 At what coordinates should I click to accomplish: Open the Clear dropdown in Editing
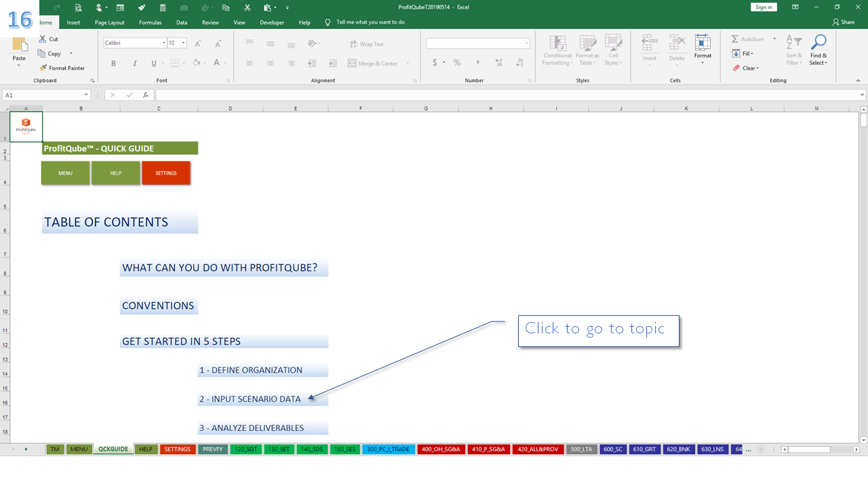click(x=746, y=68)
